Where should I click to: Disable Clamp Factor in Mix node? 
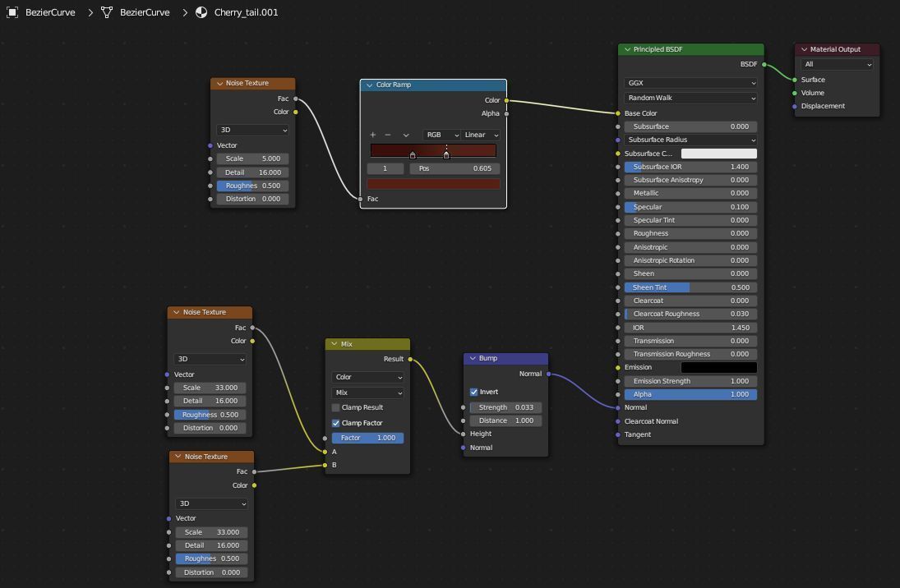336,424
